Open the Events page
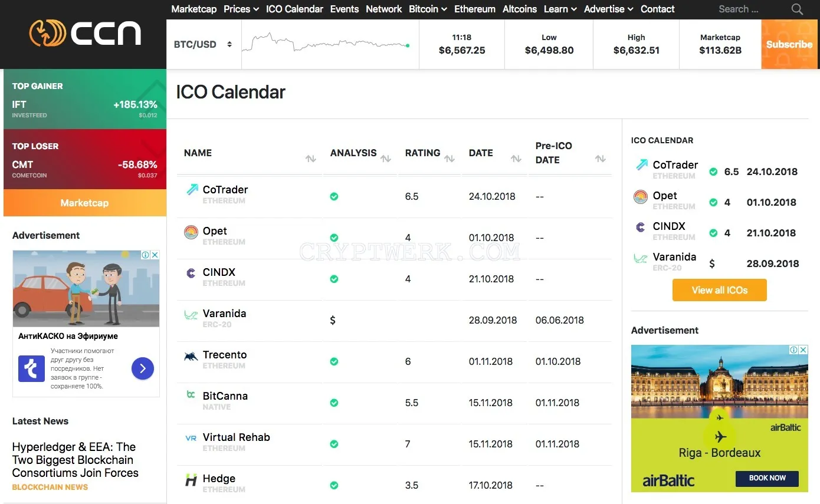 pyautogui.click(x=345, y=9)
